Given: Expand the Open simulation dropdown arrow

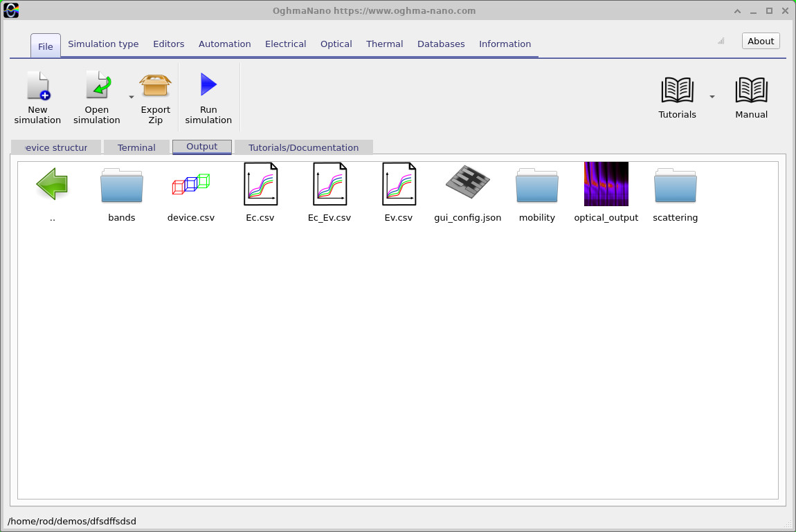Looking at the screenshot, I should [131, 97].
